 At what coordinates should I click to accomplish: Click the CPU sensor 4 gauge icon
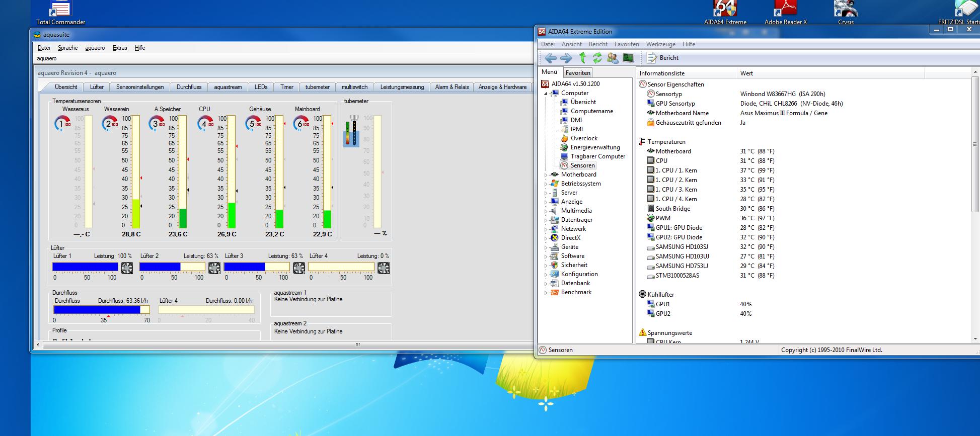click(x=205, y=123)
